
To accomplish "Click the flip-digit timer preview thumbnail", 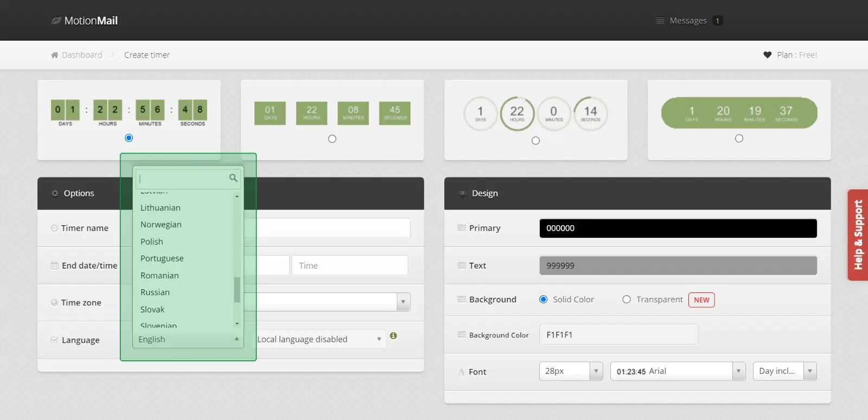I will point(129,113).
